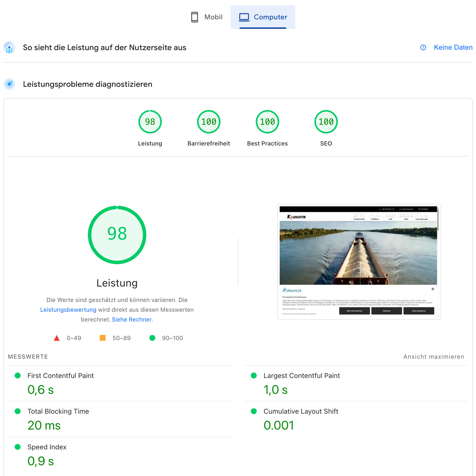Screen dimensions: 476x476
Task: Click the laptop computer icon
Action: click(x=244, y=17)
